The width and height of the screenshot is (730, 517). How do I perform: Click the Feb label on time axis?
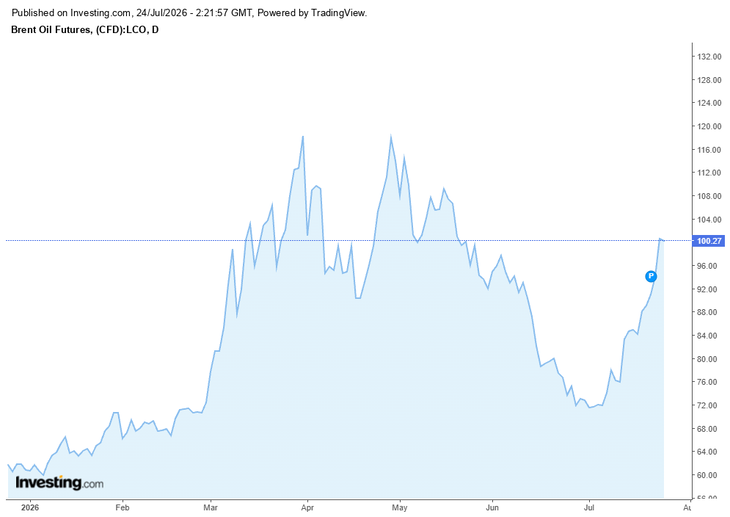(x=122, y=507)
